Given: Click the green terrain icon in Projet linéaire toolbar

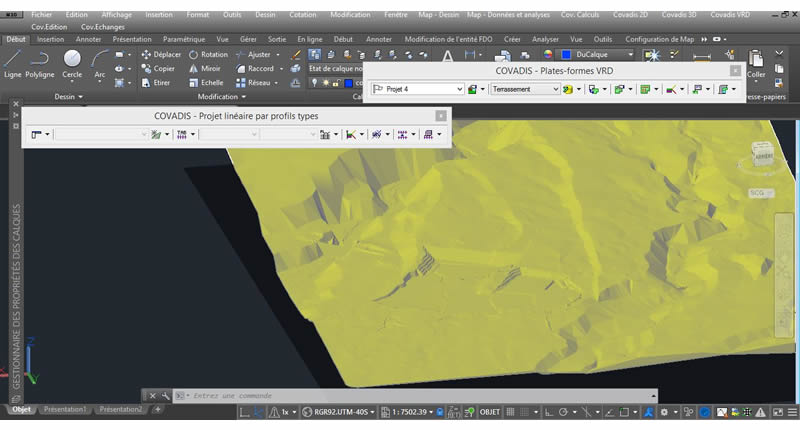Looking at the screenshot, I should pos(156,135).
